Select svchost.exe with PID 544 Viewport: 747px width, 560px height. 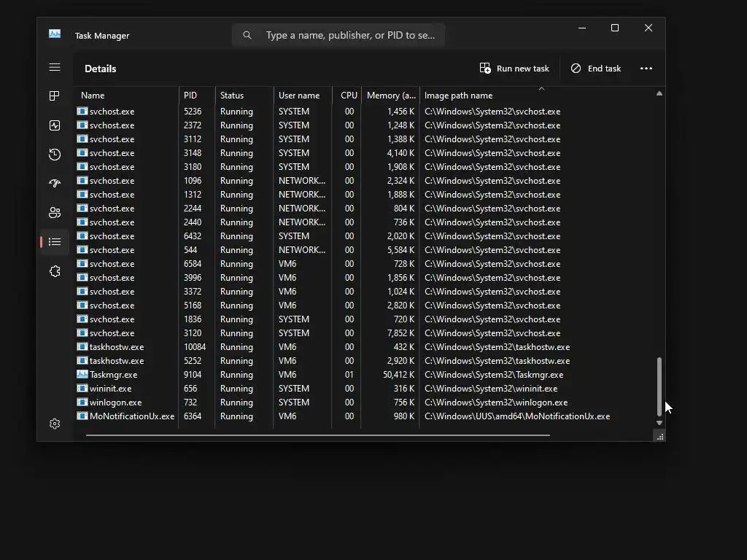pyautogui.click(x=365, y=250)
